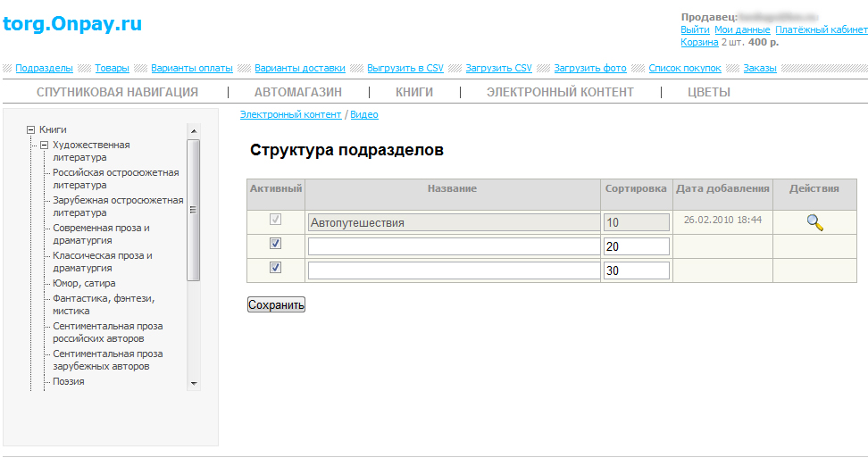The image size is (868, 466).
Task: Open the Электронный контент breadcrumb link
Action: (x=290, y=114)
